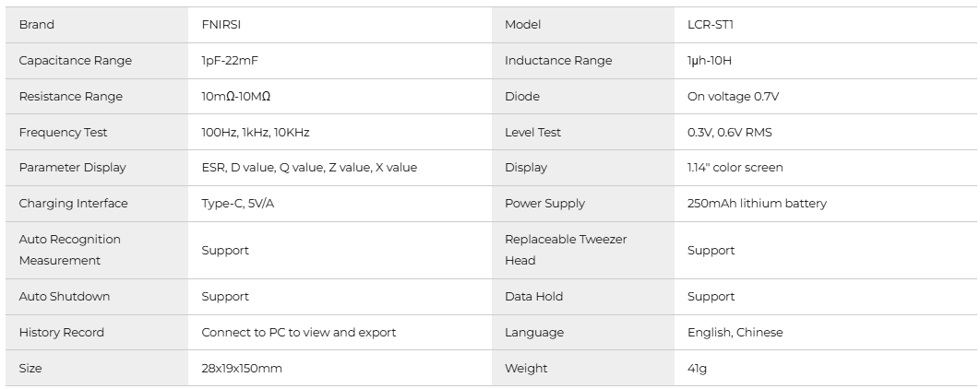Click the Auto Recognition Measurement label

pos(70,250)
